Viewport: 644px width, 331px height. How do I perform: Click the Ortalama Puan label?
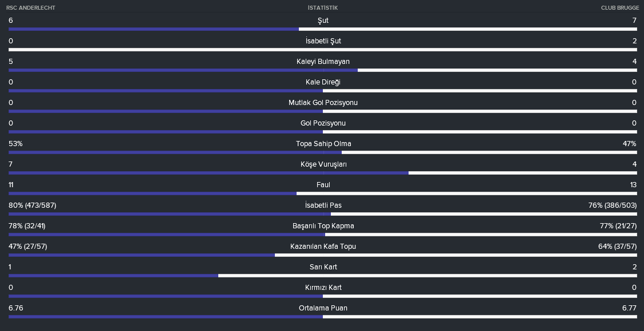pos(323,308)
